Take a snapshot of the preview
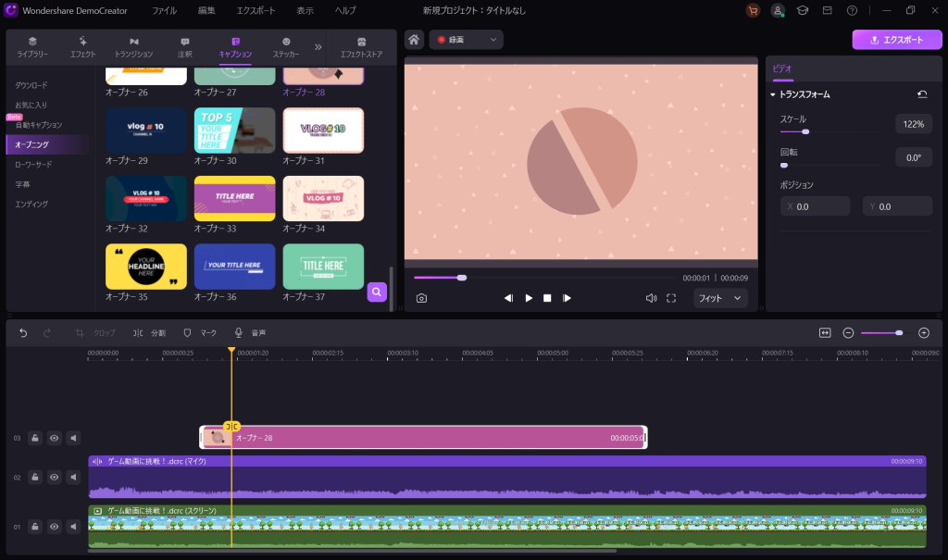Screen dimensions: 948x560 [421, 298]
